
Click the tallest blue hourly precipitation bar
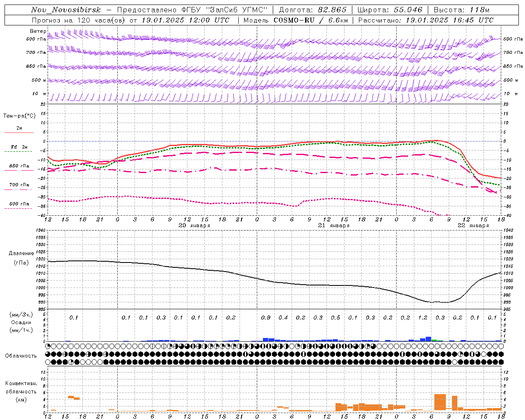coord(429,339)
